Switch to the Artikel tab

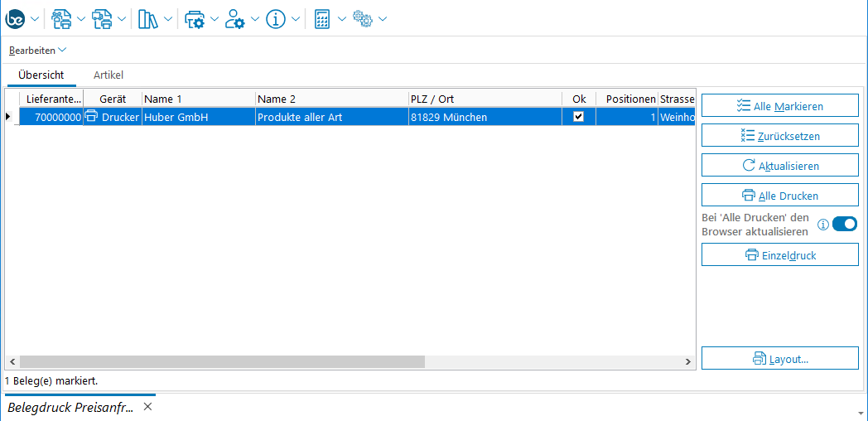108,75
